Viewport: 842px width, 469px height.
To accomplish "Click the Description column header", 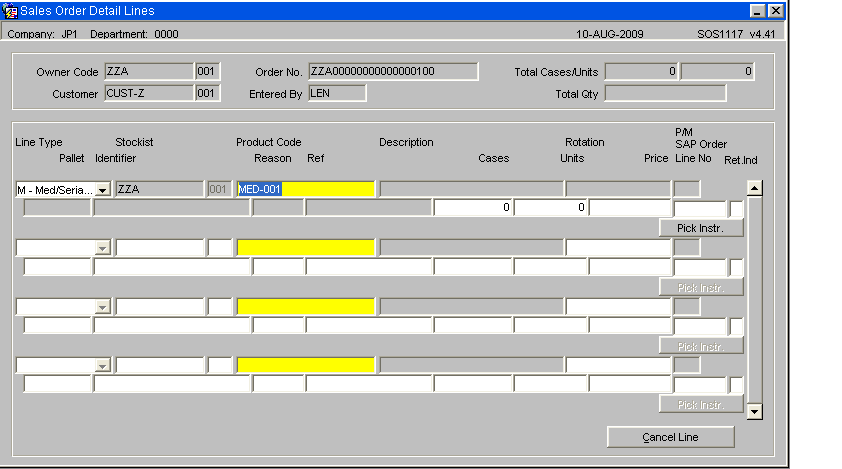I will click(406, 142).
